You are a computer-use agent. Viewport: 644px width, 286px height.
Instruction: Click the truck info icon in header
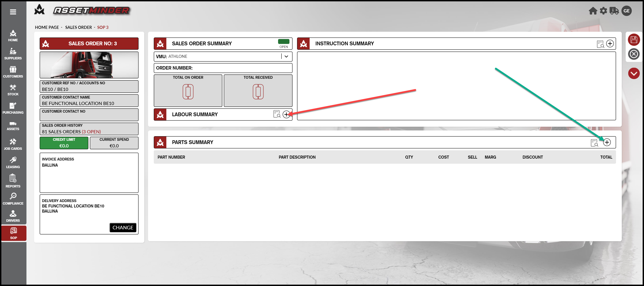(614, 11)
